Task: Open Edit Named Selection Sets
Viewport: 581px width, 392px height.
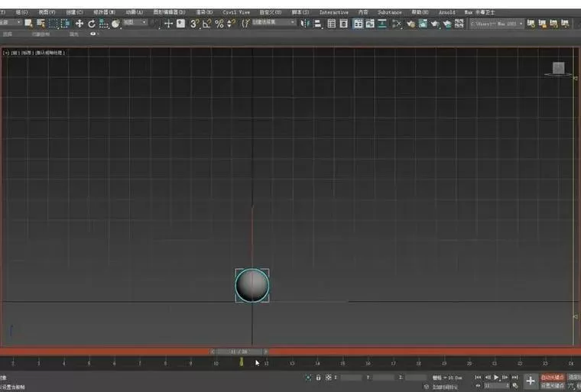Action: pos(245,24)
